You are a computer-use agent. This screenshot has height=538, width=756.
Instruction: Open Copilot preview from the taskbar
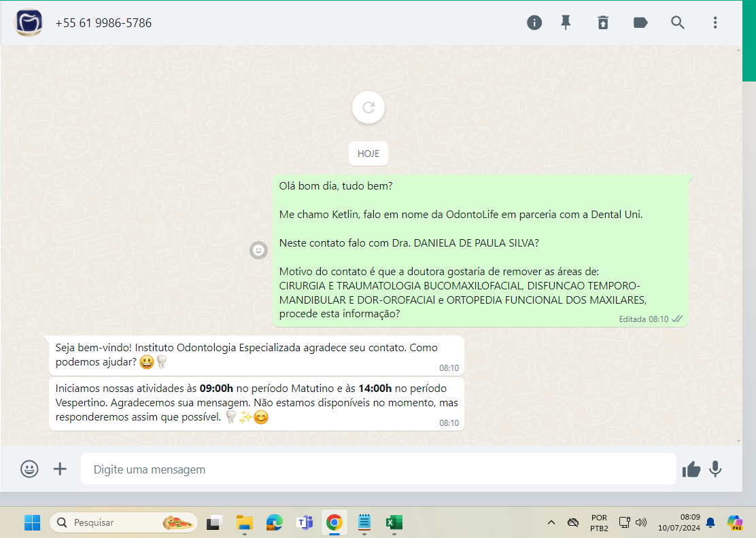735,522
